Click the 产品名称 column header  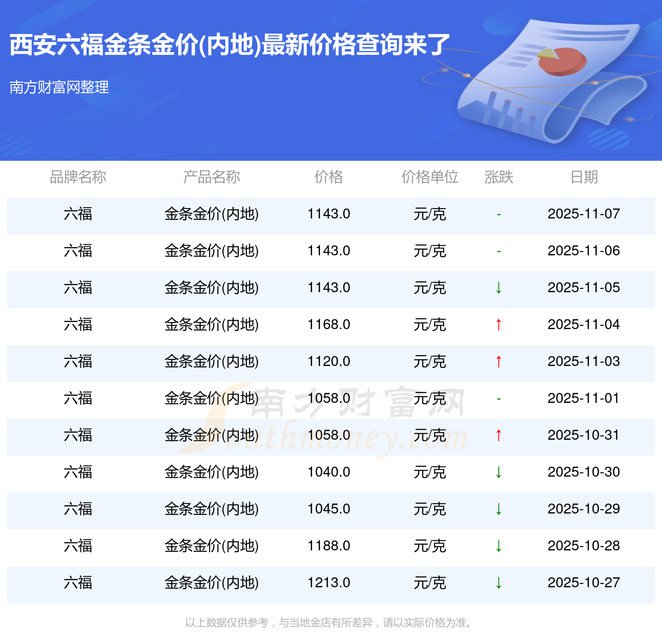(211, 177)
